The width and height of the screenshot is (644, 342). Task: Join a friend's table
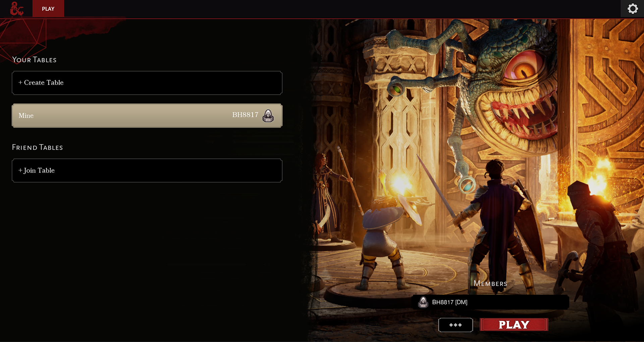[x=147, y=170]
